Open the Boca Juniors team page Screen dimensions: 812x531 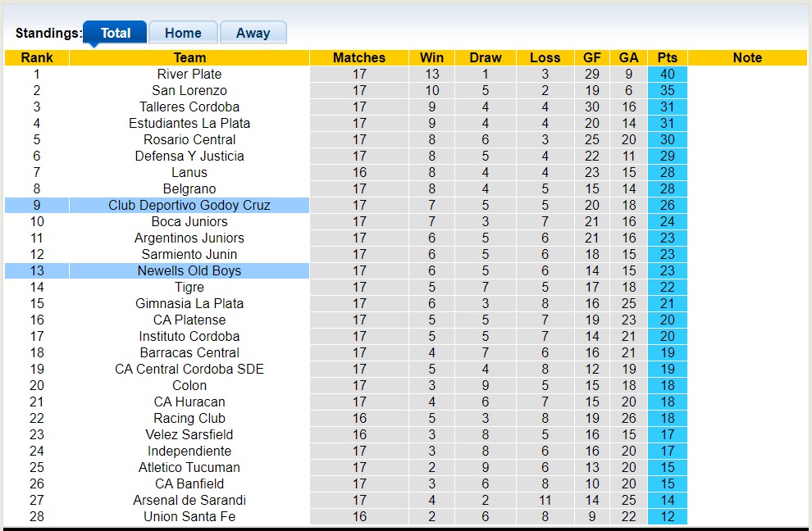[x=189, y=221]
